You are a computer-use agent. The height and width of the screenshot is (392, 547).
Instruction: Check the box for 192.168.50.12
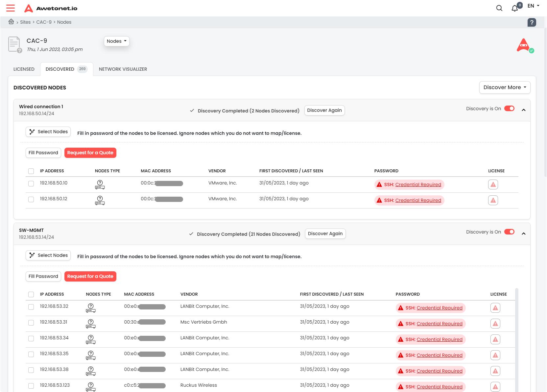(31, 199)
